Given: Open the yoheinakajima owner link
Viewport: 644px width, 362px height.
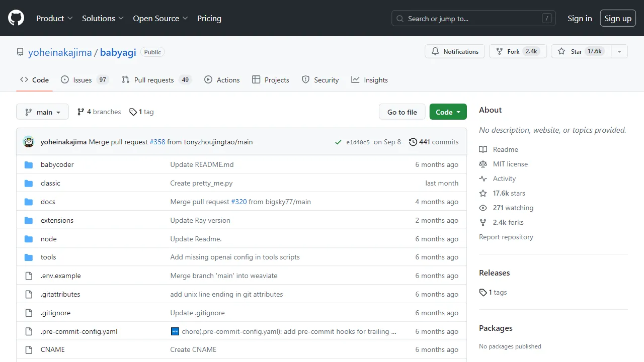Looking at the screenshot, I should [x=60, y=52].
